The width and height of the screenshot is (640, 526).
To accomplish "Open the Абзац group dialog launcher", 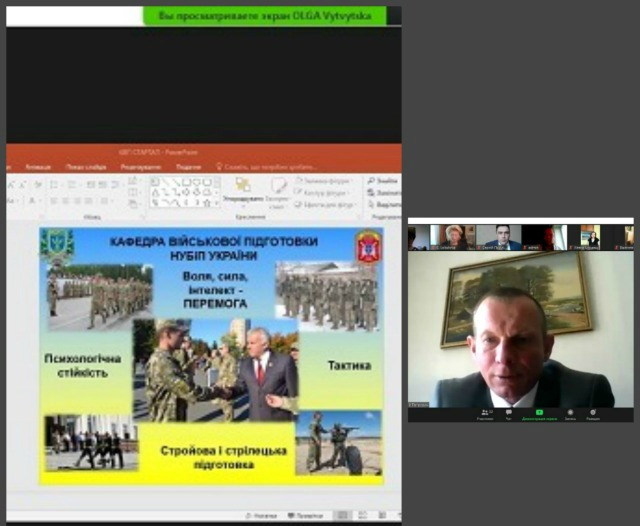I will (x=142, y=217).
